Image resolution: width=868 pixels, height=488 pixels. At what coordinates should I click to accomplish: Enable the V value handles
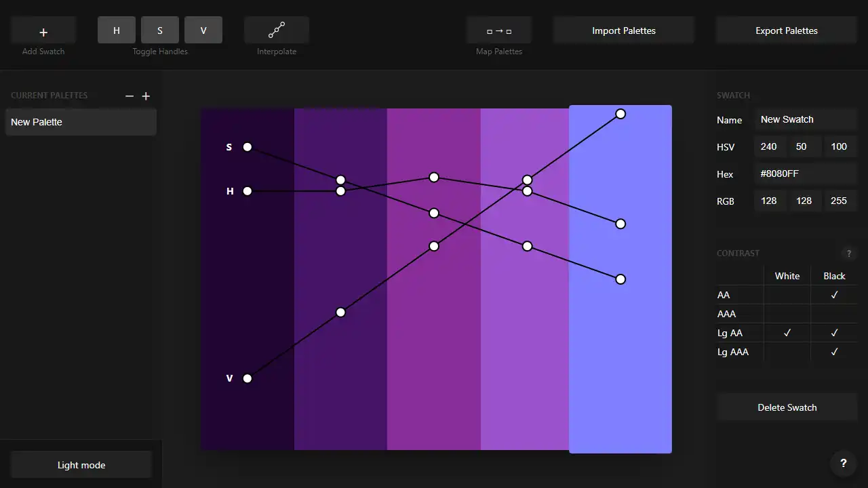click(203, 30)
